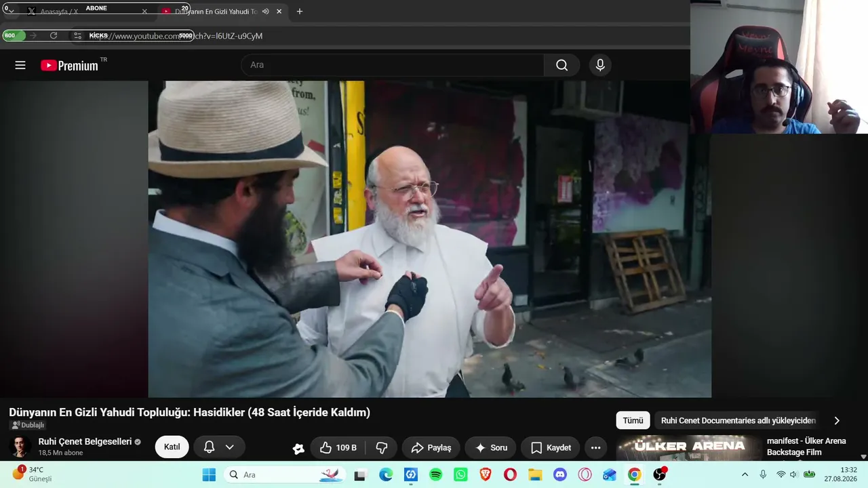This screenshot has width=868, height=488.
Task: Close the YouTube video tab
Action: [279, 12]
